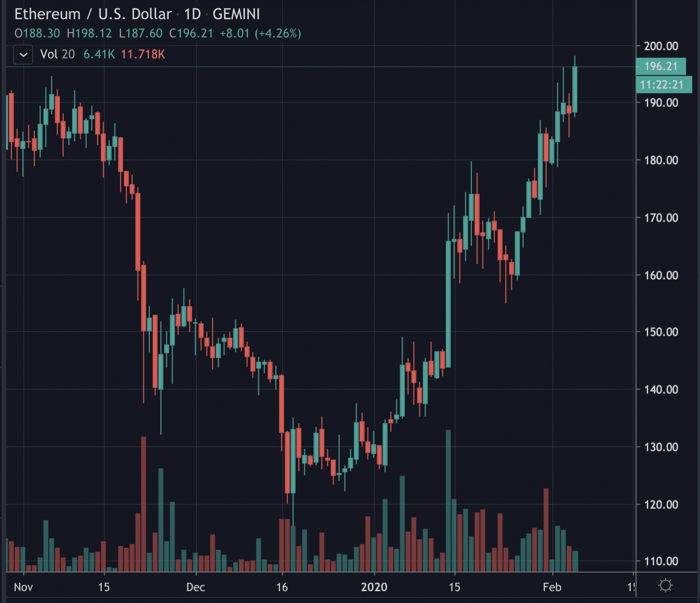Click the 180.00 price axis label
This screenshot has height=603, width=700.
coord(661,160)
